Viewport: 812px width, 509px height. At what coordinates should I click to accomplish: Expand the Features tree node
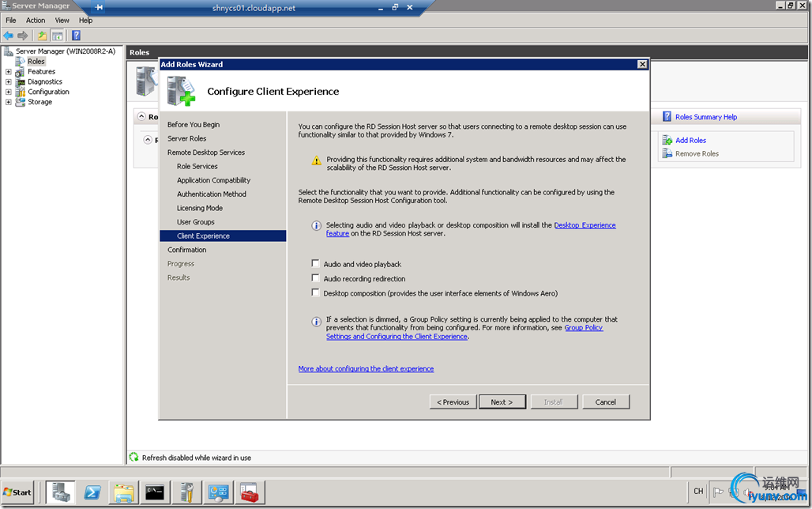[x=8, y=72]
